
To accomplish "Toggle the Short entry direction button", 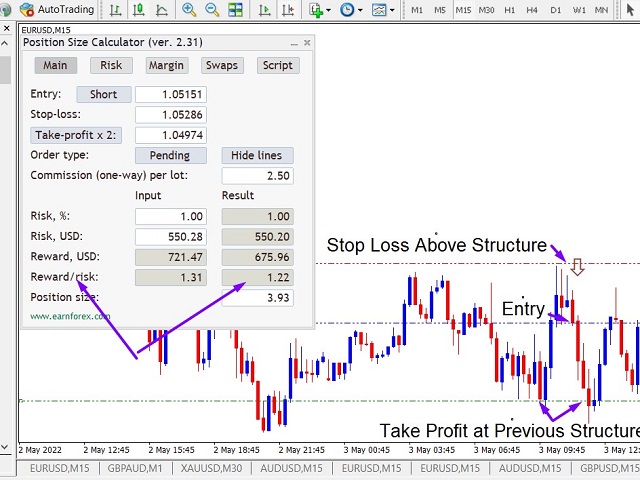I will click(104, 94).
